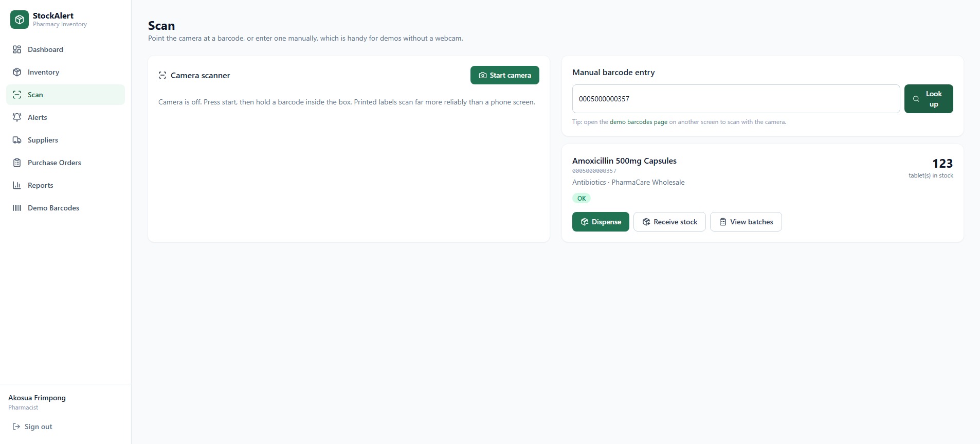Start the camera scanner
This screenshot has width=980, height=444.
click(x=505, y=75)
